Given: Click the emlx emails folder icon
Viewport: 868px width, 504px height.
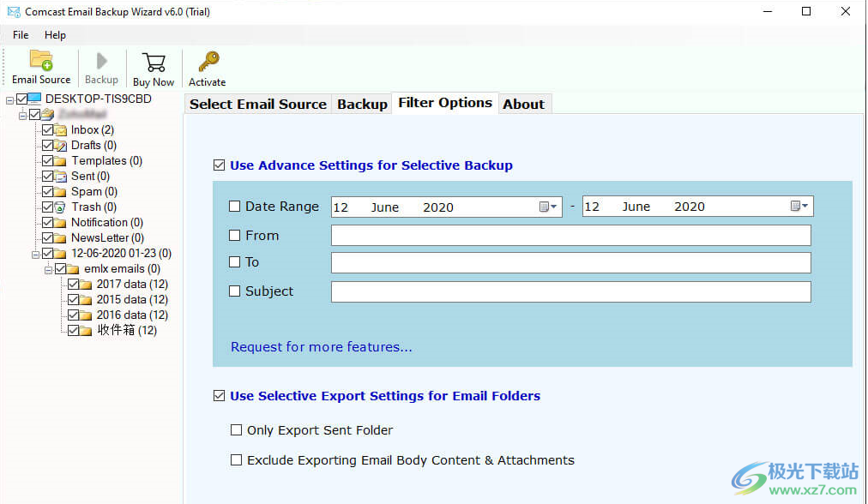Looking at the screenshot, I should click(73, 269).
